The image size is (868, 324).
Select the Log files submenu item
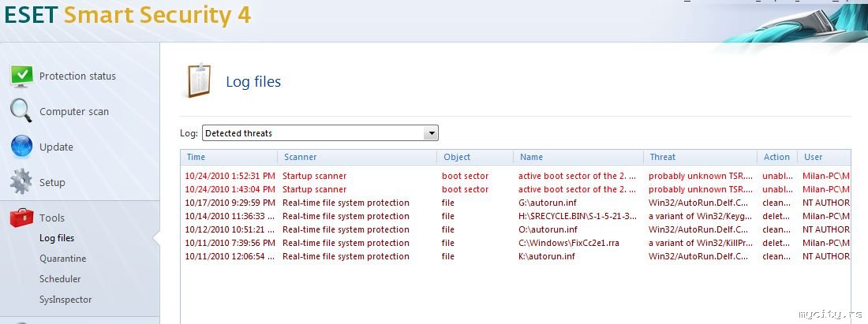tap(57, 238)
